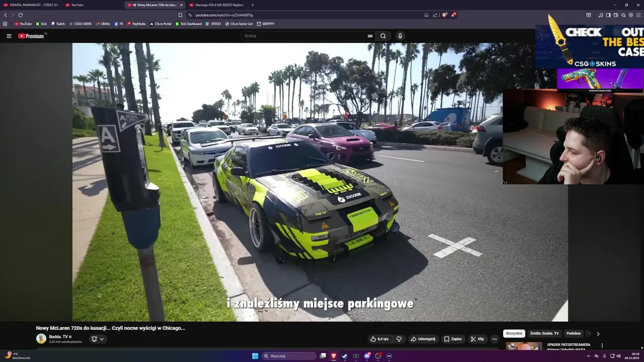This screenshot has width=644, height=362.
Task: Open Windows Start menu
Action: point(255,356)
